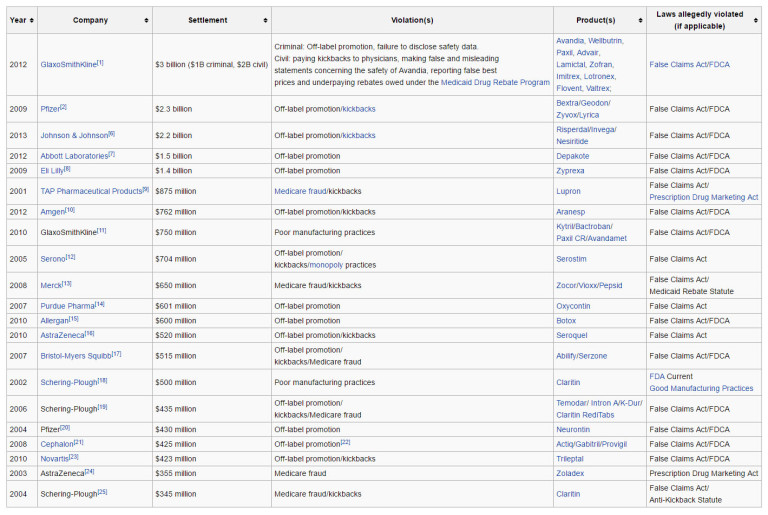Open TAP Pharmaceutical Products link
The width and height of the screenshot is (768, 515).
pos(91,191)
